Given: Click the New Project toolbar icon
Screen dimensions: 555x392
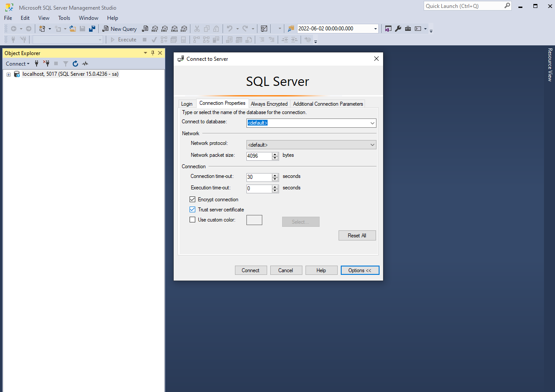Looking at the screenshot, I should (x=42, y=29).
